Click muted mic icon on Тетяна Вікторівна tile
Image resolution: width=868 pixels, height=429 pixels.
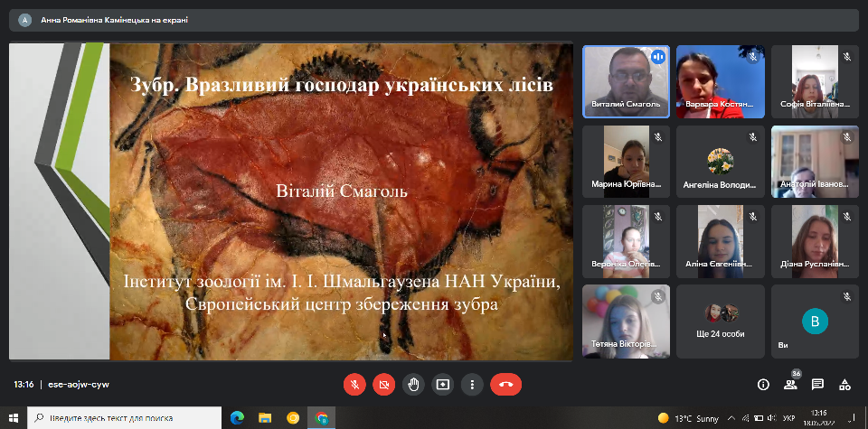[658, 297]
